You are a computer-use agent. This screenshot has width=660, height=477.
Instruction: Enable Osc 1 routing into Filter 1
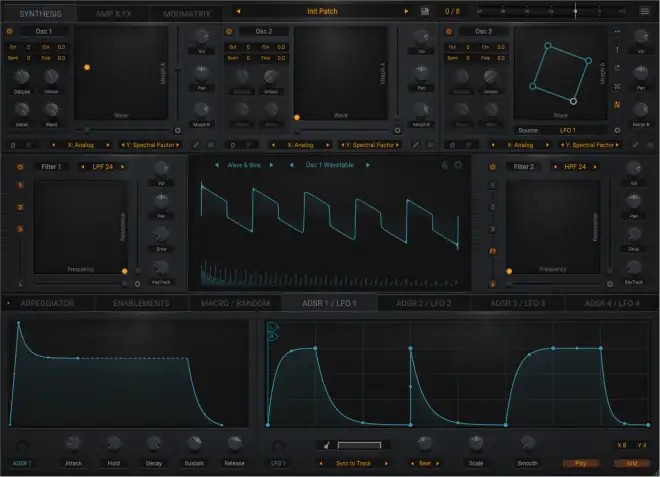coord(20,185)
